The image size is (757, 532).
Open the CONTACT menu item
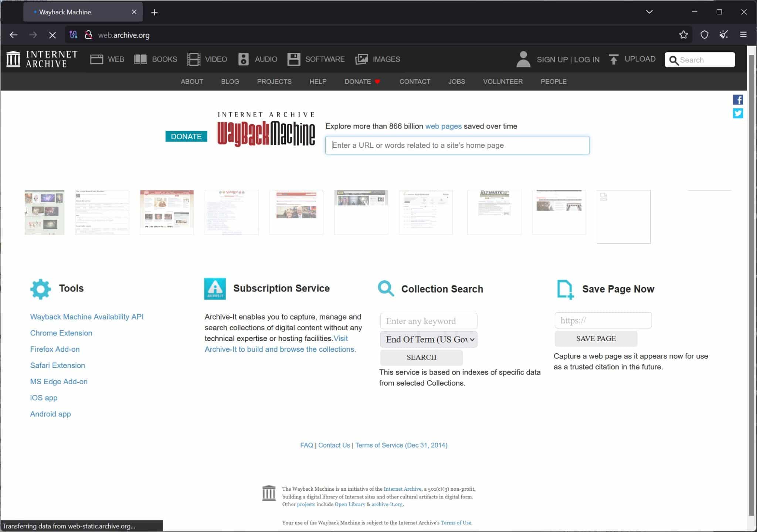415,81
